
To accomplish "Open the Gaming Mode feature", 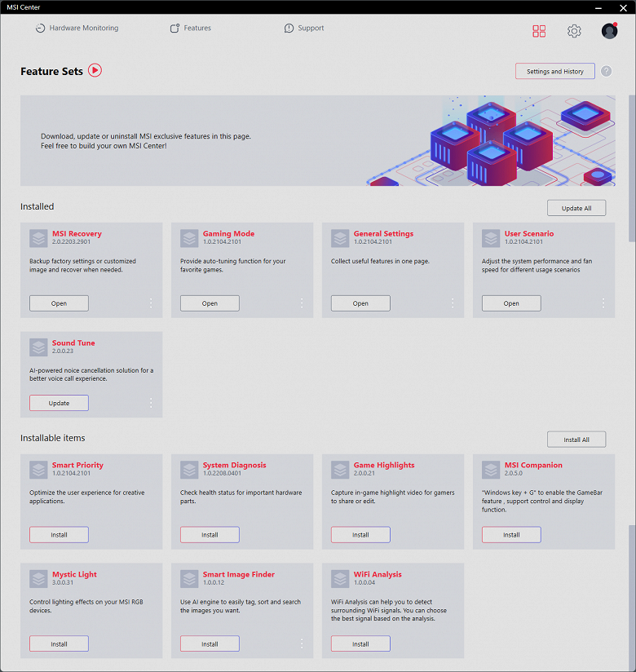I will tap(210, 303).
